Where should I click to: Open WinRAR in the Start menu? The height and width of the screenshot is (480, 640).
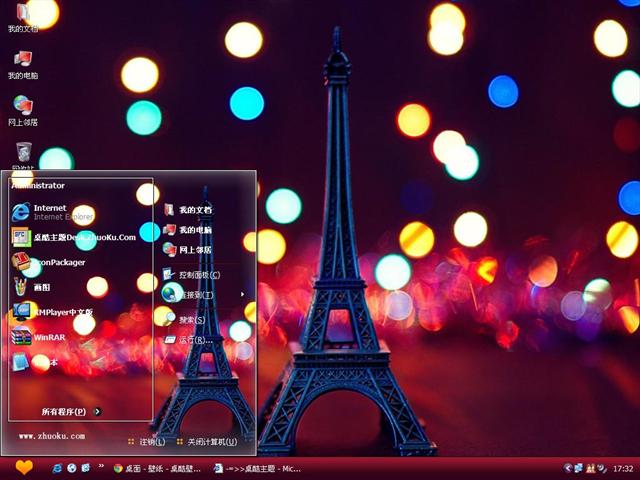tap(39, 337)
